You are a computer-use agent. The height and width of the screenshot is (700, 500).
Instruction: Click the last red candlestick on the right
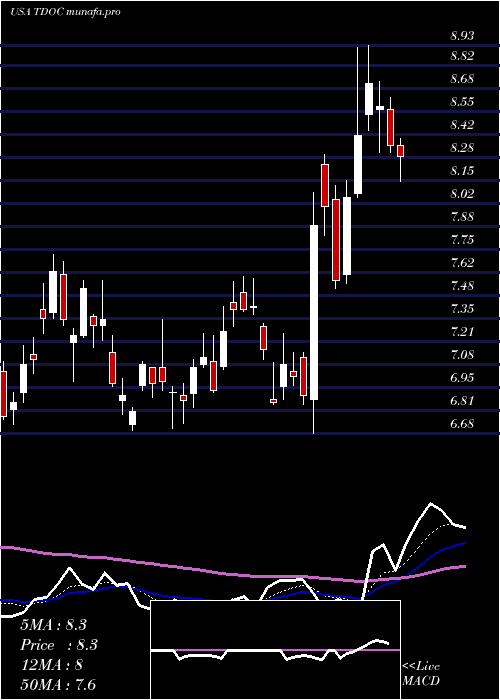click(x=400, y=151)
